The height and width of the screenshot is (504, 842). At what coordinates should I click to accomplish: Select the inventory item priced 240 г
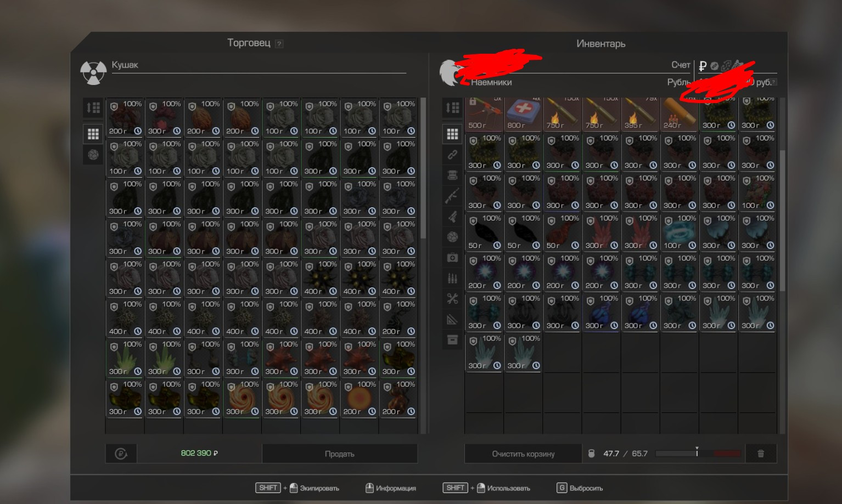[x=679, y=115]
